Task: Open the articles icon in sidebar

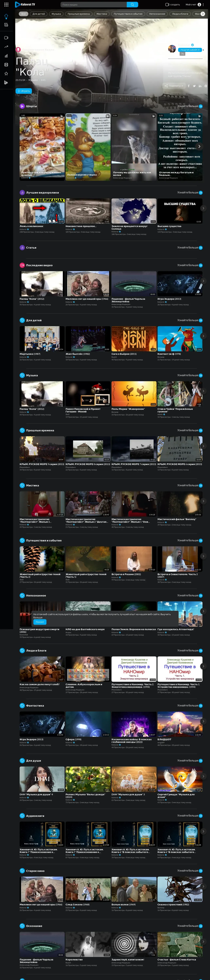Action: (6, 25)
